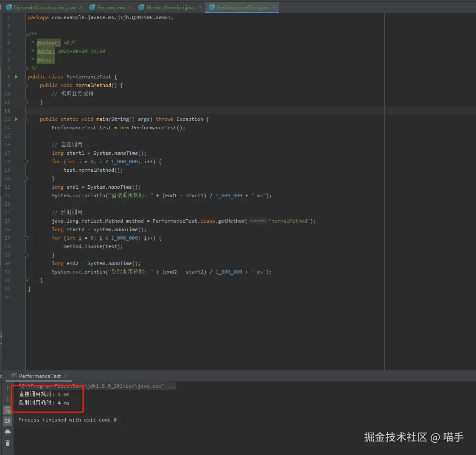Screen dimensions: 476x455
Task: Click the console Up the Stack Trace arrow
Action: [8, 388]
